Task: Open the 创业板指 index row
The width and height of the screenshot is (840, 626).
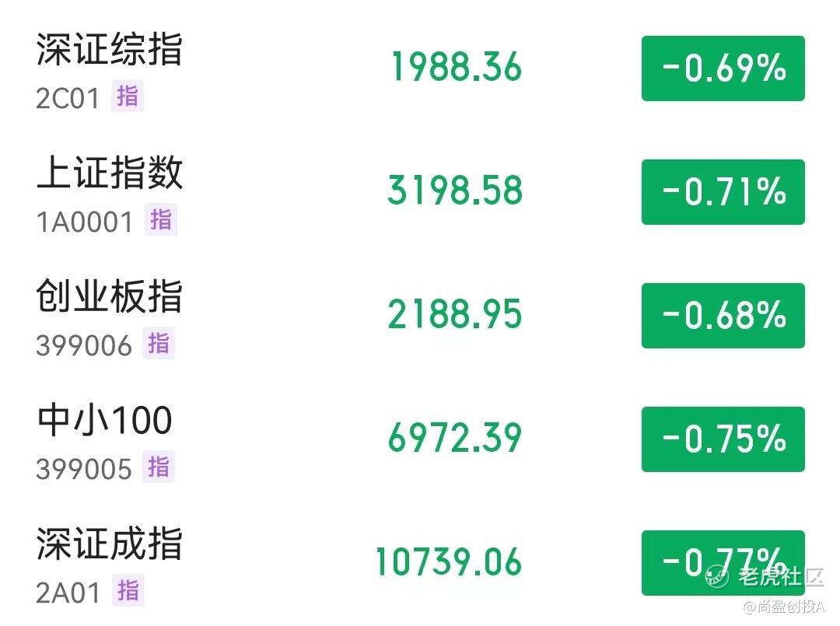Action: pyautogui.click(x=420, y=316)
